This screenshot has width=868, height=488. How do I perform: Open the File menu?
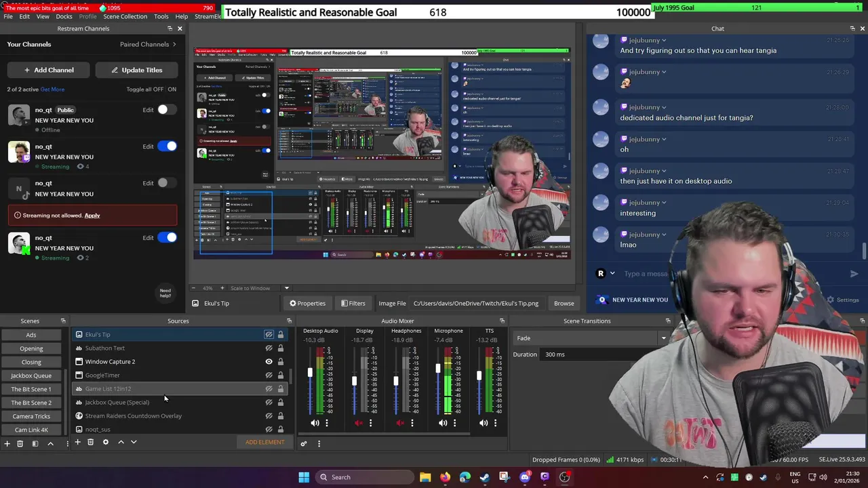(x=8, y=16)
